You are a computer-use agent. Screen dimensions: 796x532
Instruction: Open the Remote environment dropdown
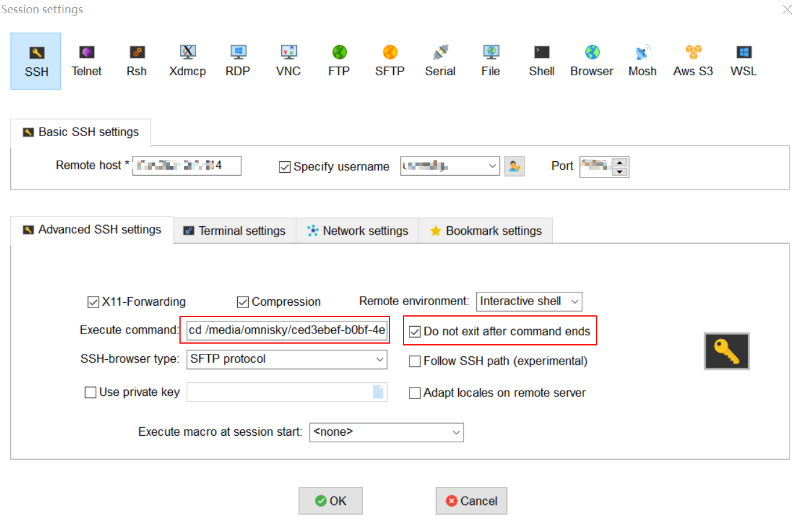point(529,302)
